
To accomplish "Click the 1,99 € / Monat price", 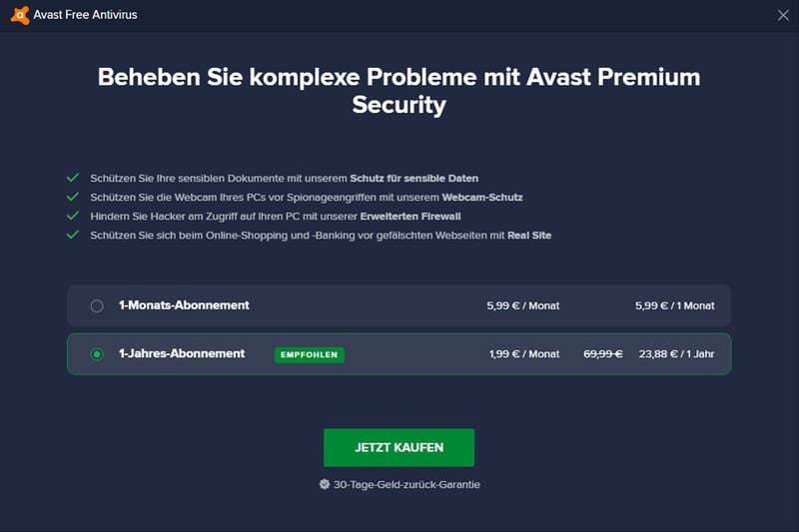I will [524, 353].
